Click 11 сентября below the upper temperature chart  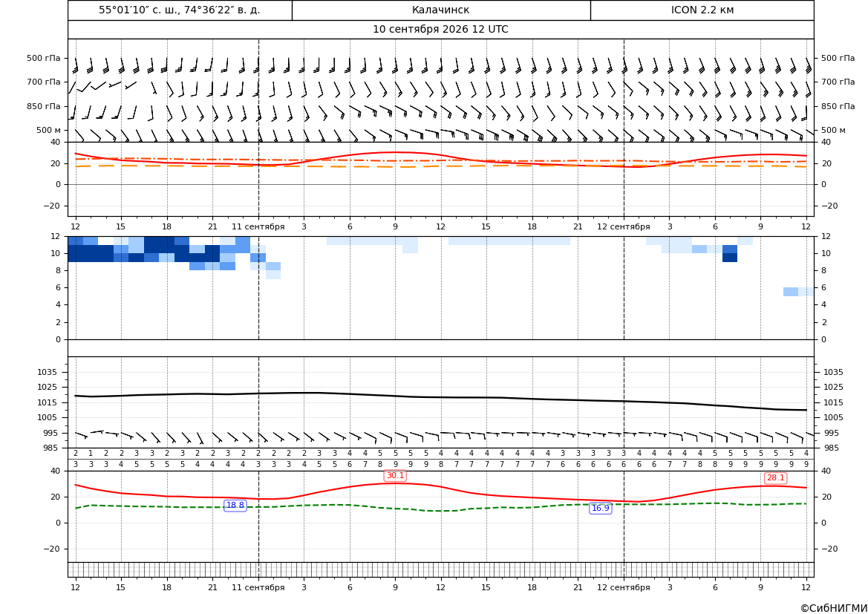point(258,226)
